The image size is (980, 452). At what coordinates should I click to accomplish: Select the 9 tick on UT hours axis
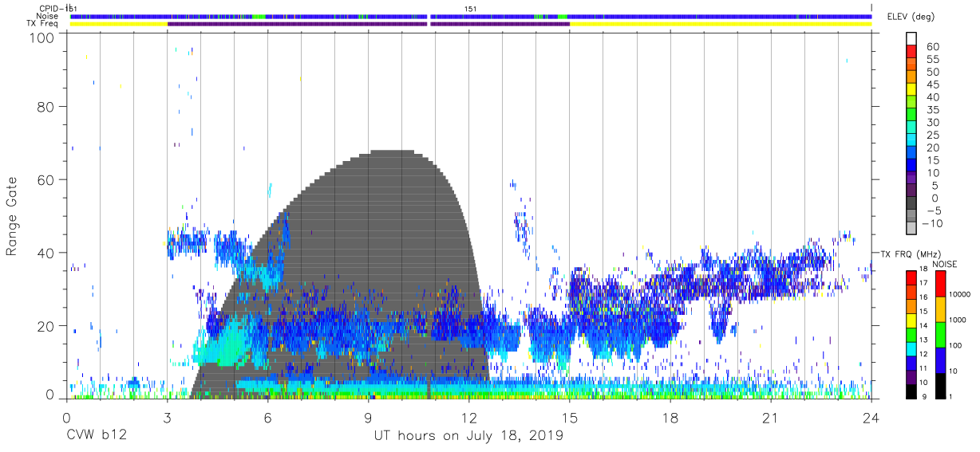point(368,419)
